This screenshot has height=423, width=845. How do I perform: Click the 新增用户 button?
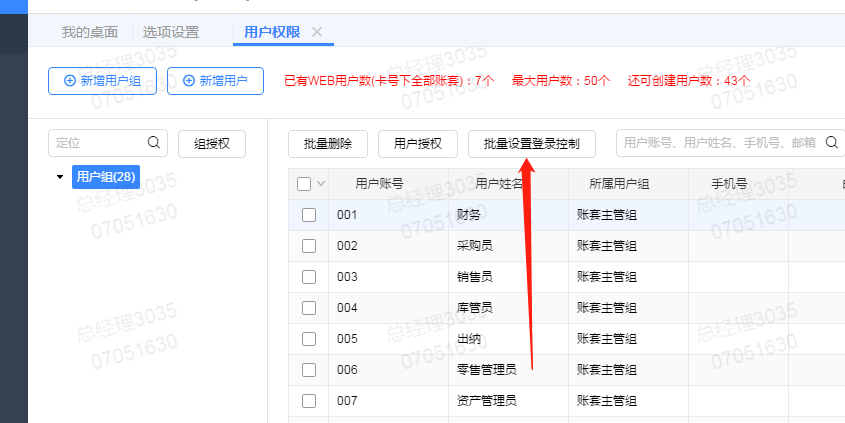tap(216, 81)
